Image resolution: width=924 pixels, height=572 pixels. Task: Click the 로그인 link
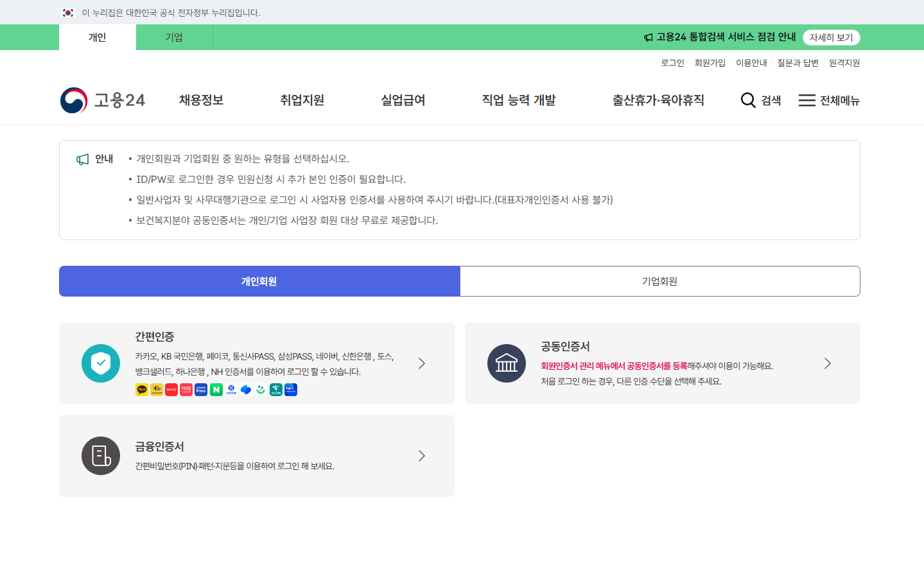click(672, 62)
